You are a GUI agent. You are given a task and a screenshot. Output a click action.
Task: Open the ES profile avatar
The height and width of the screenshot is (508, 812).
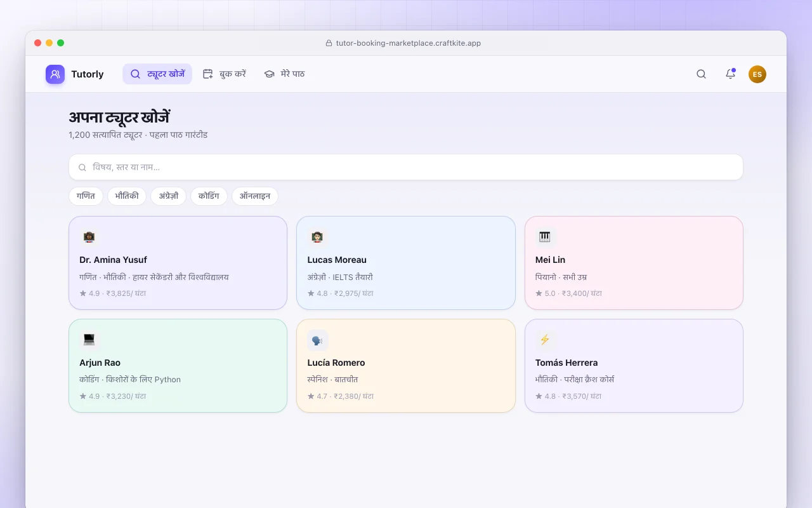point(757,74)
